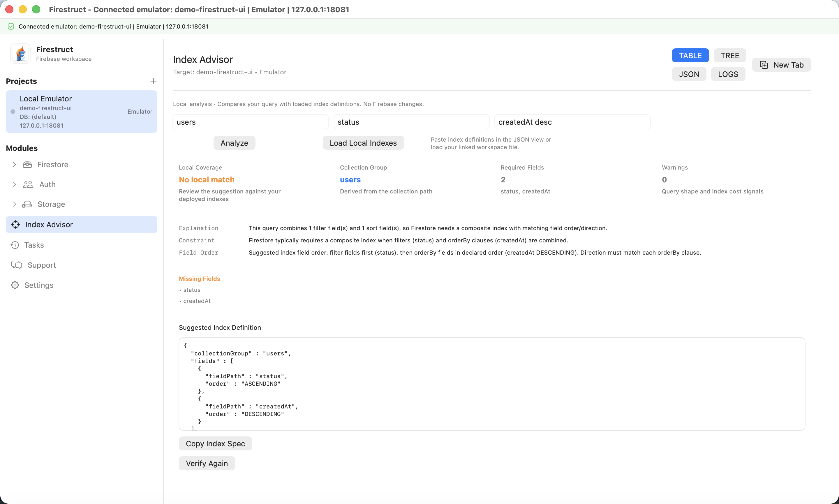Click the 'No local match' coverage text
839x504 pixels.
[207, 180]
